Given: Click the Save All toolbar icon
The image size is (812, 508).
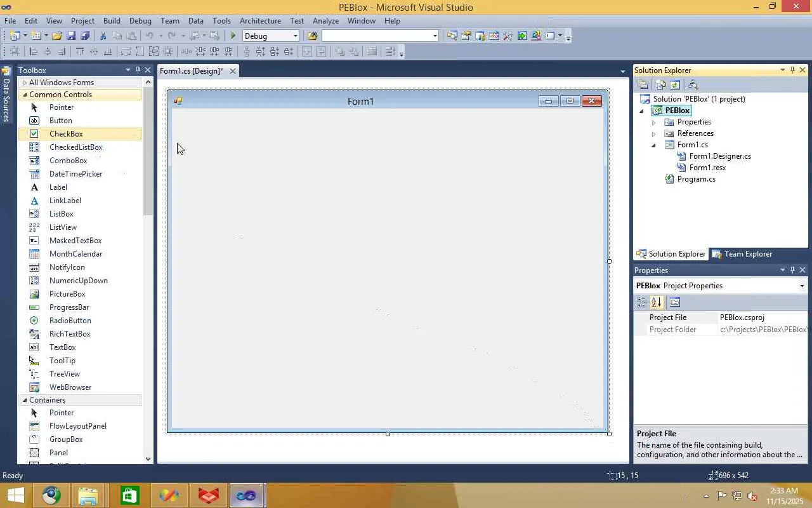Looking at the screenshot, I should pos(85,36).
